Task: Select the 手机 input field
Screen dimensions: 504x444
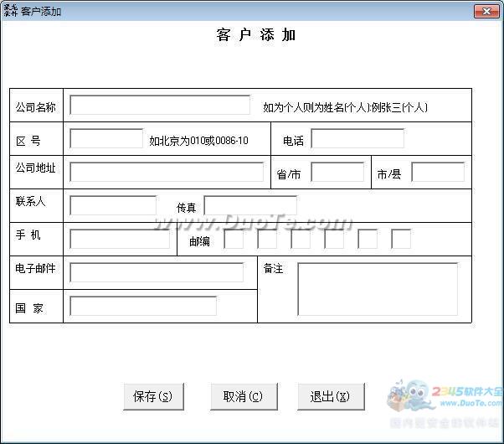Action: coord(120,239)
